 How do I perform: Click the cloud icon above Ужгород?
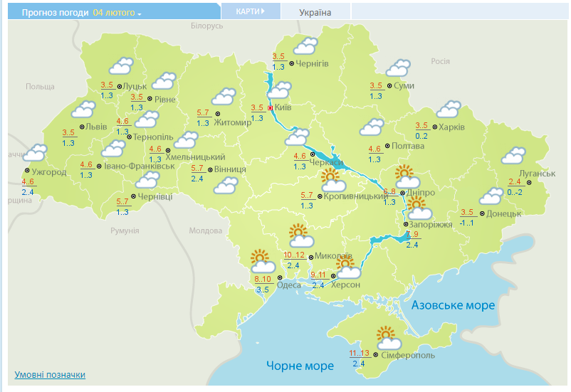pyautogui.click(x=33, y=152)
